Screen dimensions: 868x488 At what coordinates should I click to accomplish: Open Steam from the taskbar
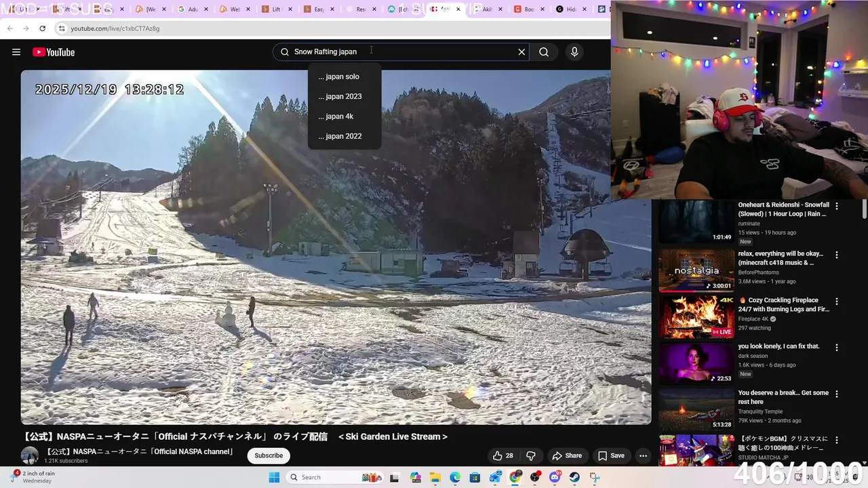(574, 477)
